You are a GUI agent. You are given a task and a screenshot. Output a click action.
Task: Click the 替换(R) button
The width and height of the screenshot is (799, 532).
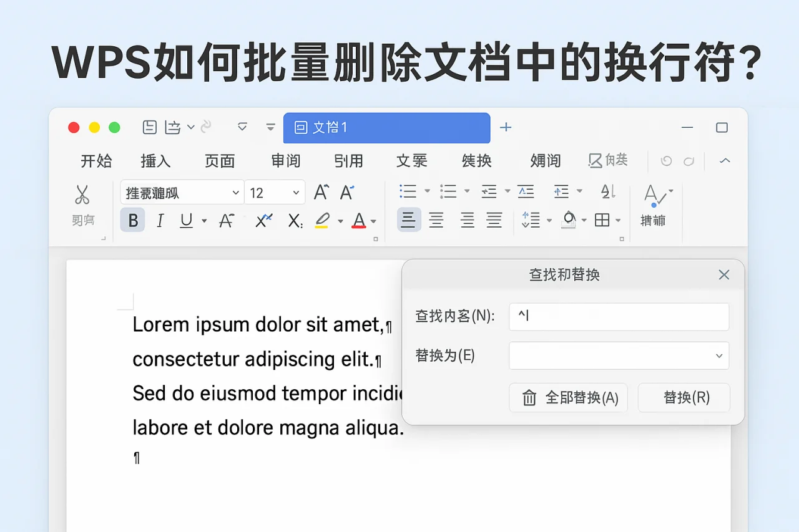684,398
